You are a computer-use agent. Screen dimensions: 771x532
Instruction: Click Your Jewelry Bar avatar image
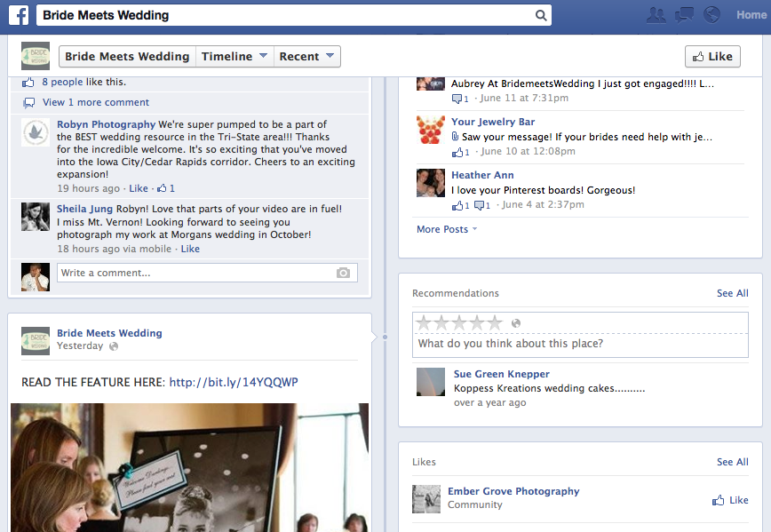pos(431,130)
